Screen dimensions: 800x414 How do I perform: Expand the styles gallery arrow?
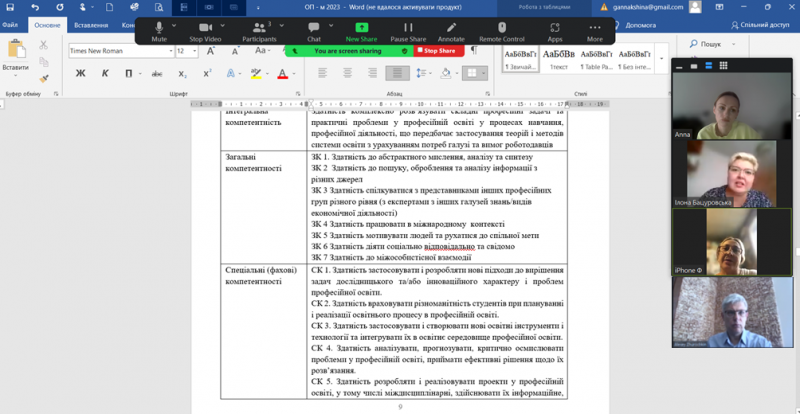662,59
